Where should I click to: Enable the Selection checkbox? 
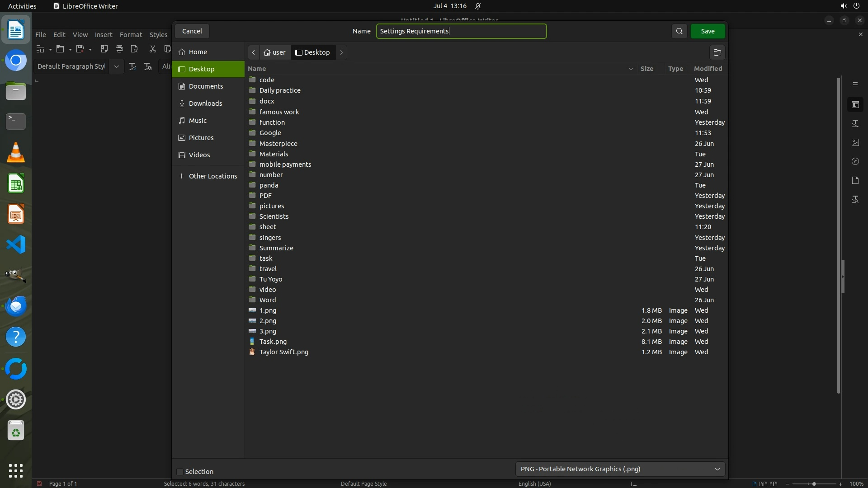tap(180, 472)
